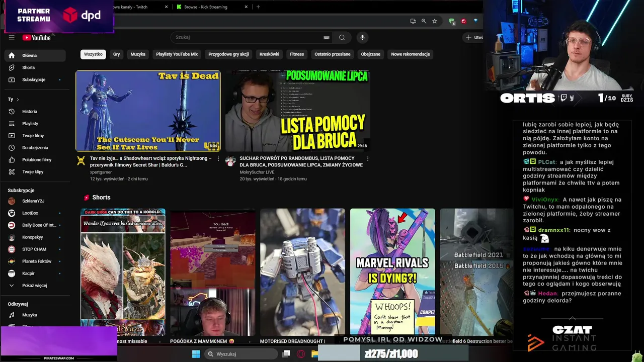Screen dimensions: 644x362
Task: Open the Daily Dose Of Int... subscription
Action: tap(35, 225)
